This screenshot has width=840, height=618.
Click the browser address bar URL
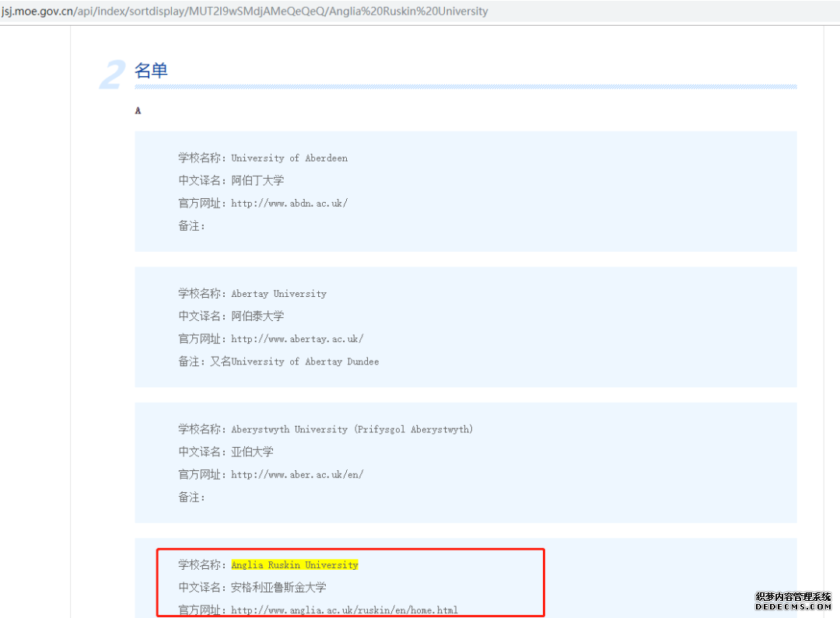tap(245, 11)
